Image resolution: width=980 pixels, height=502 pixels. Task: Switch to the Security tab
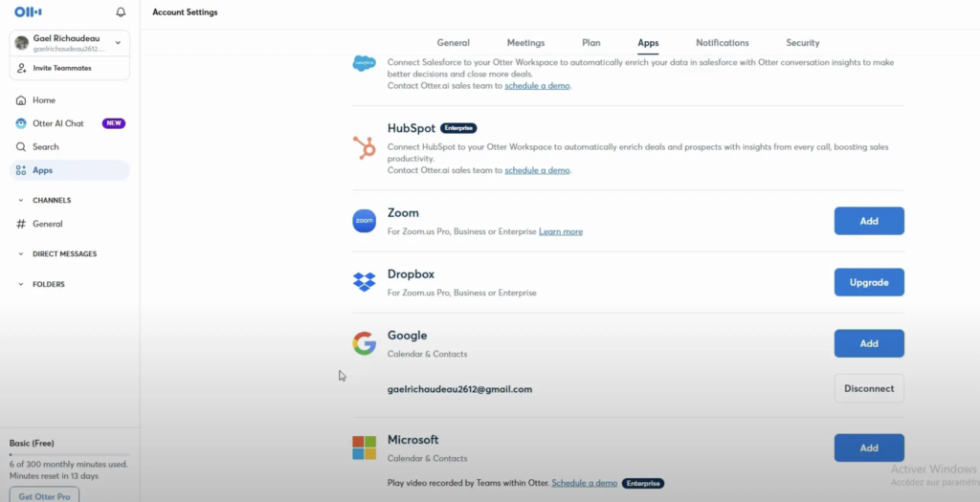tap(803, 42)
